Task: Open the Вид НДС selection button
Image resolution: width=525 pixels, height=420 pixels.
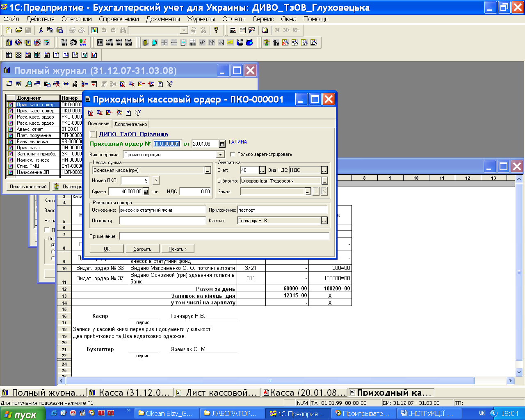Action: point(324,170)
